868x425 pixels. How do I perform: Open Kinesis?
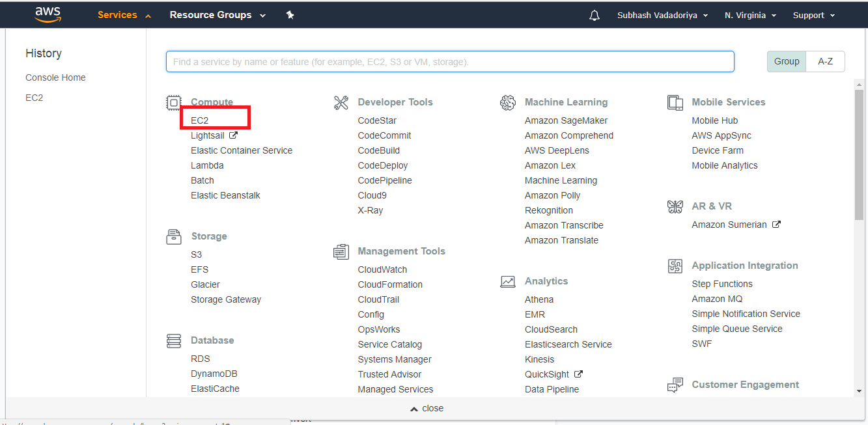(540, 359)
